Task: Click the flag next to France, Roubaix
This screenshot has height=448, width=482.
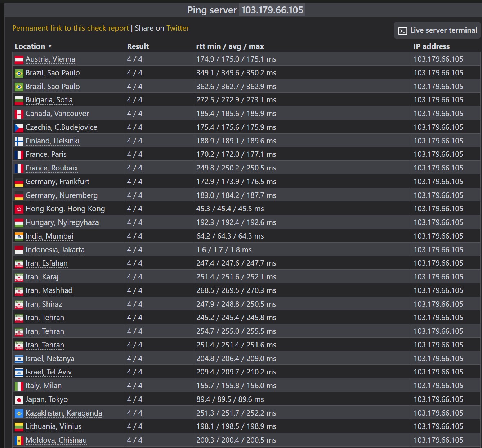Action: click(x=19, y=168)
